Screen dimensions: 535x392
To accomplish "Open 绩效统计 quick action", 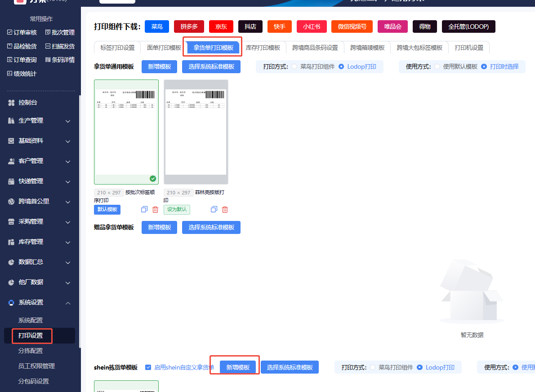I will pyautogui.click(x=22, y=74).
